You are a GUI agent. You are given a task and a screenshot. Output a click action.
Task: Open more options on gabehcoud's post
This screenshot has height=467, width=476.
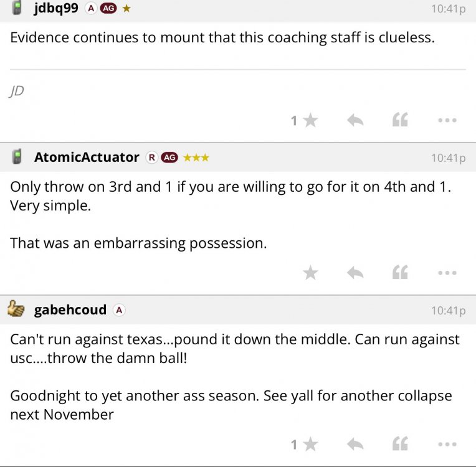(447, 445)
